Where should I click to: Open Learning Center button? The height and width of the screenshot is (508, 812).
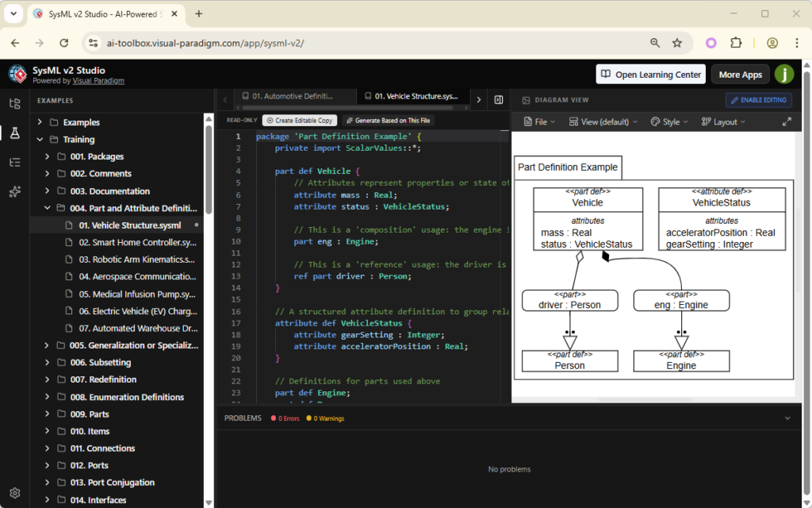651,75
